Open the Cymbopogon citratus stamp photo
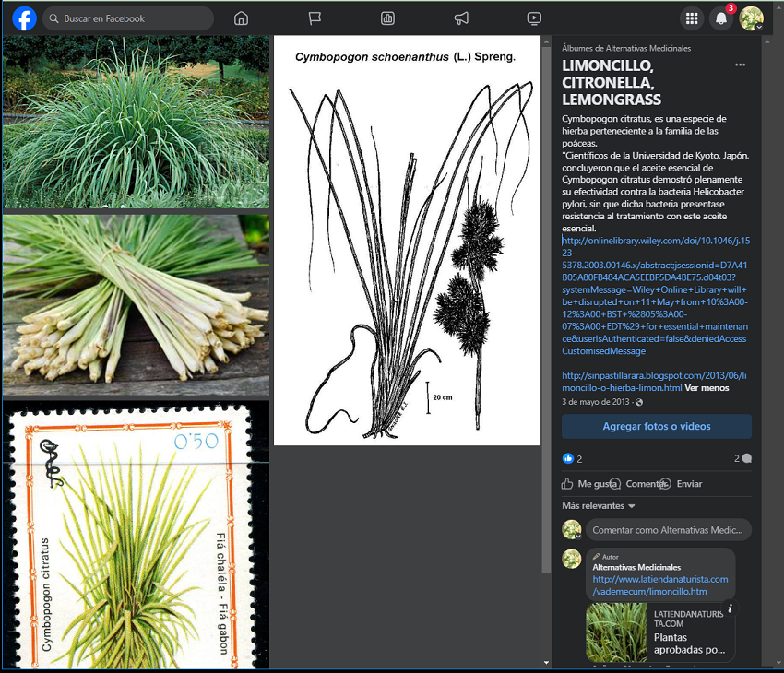 [x=136, y=535]
